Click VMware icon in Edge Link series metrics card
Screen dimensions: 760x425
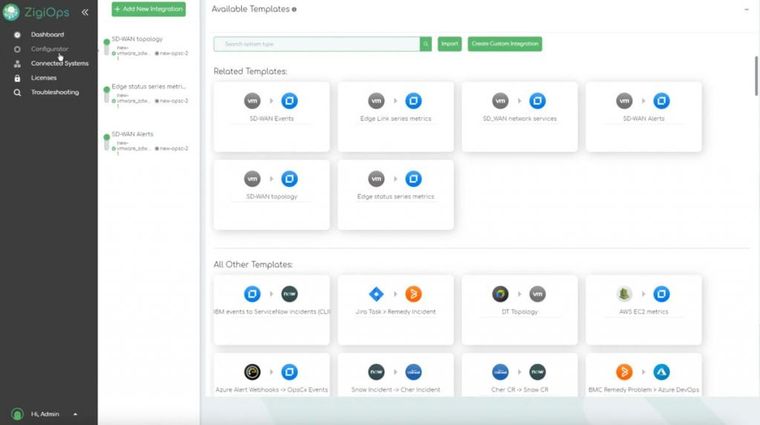pos(377,101)
